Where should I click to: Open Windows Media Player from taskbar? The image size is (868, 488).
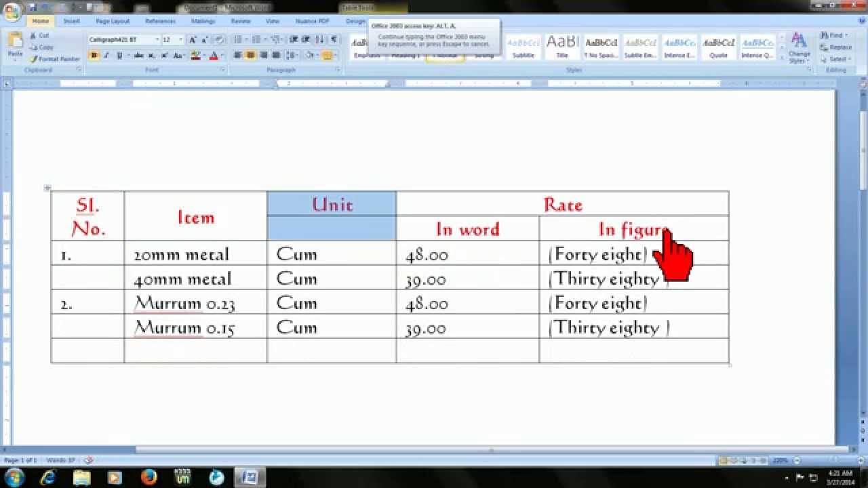pos(115,477)
